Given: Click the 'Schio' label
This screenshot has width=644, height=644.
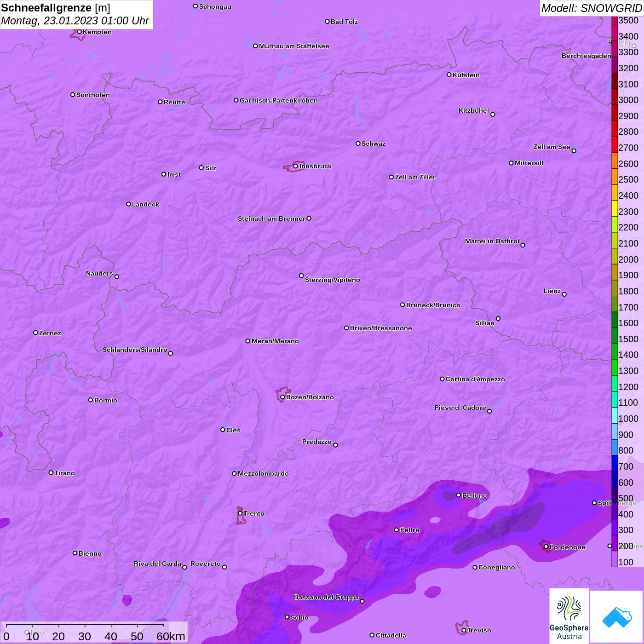Looking at the screenshot, I should pyautogui.click(x=299, y=617).
